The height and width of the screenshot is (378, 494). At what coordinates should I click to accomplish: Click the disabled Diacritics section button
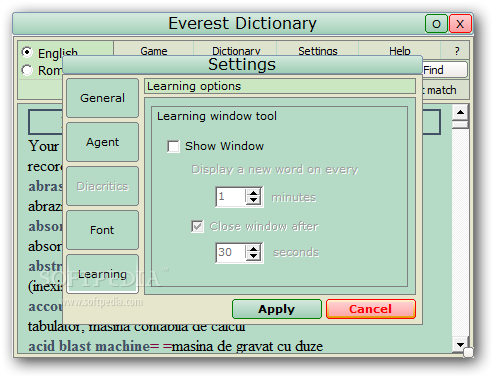102,186
